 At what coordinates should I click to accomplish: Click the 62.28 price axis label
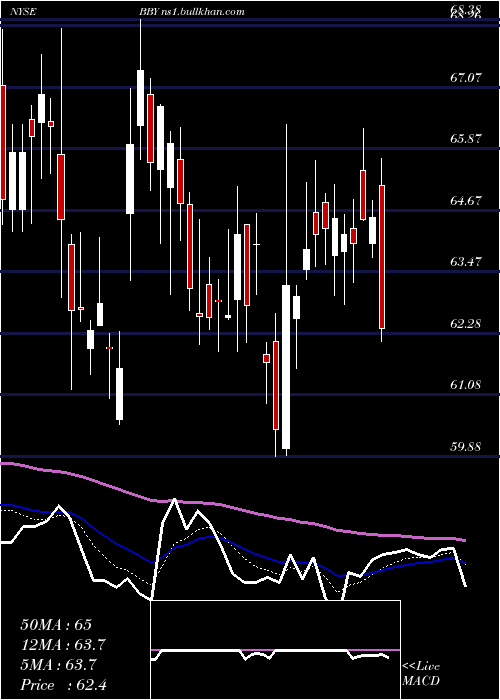point(466,323)
